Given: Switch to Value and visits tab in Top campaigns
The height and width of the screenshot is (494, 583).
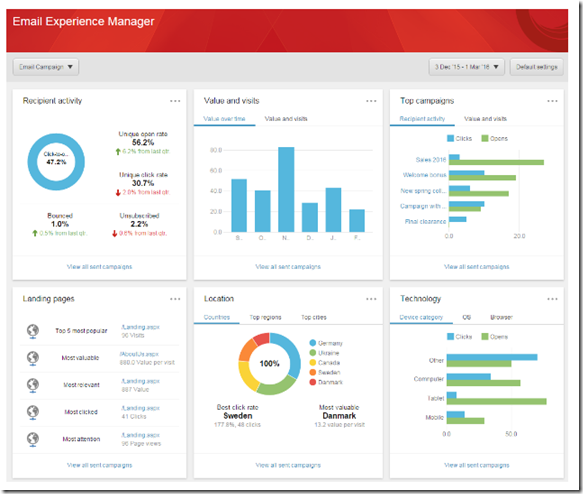Looking at the screenshot, I should click(485, 119).
